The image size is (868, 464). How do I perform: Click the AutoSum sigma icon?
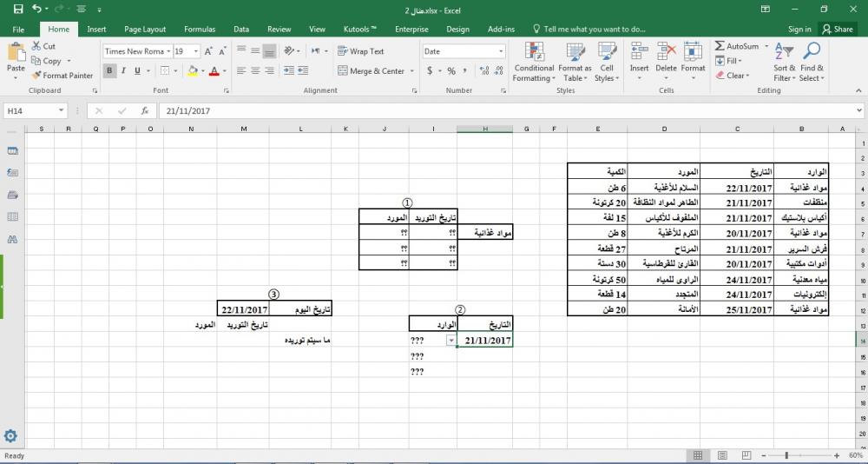click(720, 46)
